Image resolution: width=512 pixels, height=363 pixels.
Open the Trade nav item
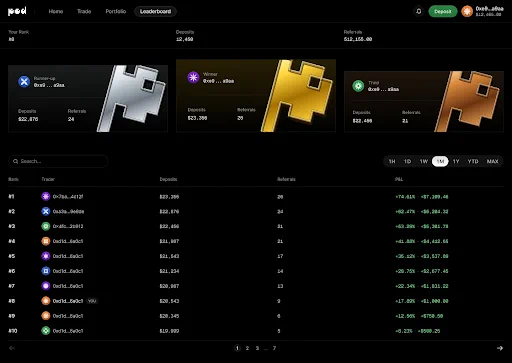click(x=84, y=11)
